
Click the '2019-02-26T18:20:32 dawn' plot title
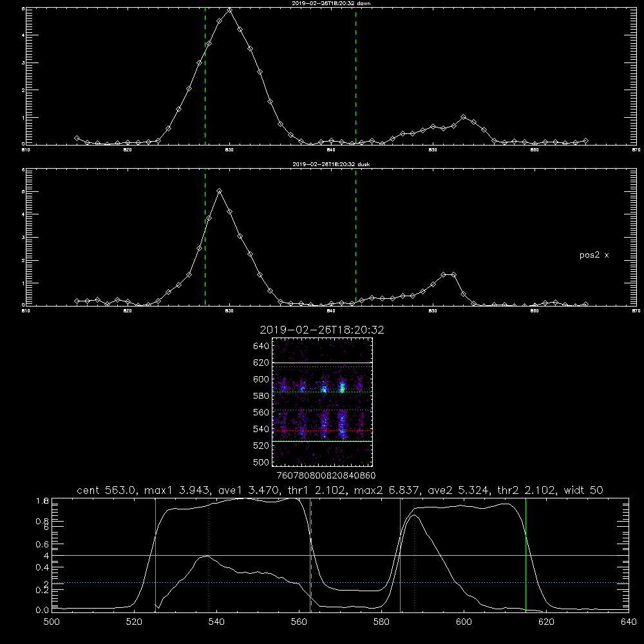pyautogui.click(x=331, y=3)
